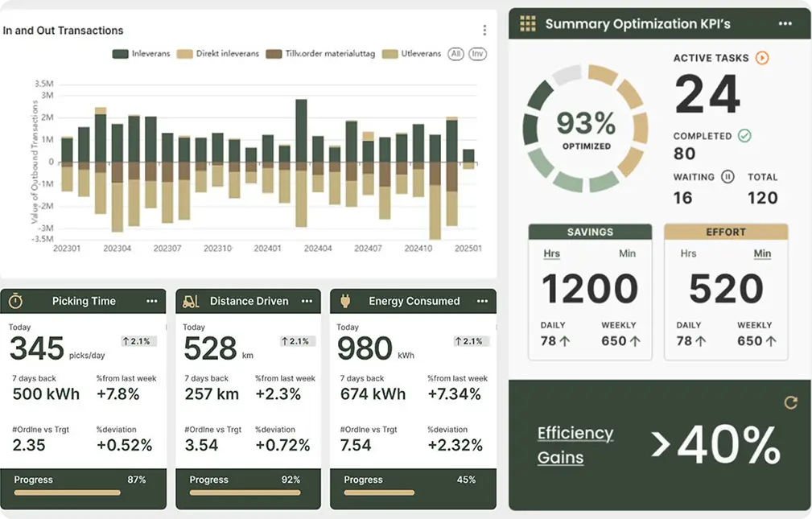Open the Efficiency Gains link

[x=575, y=445]
